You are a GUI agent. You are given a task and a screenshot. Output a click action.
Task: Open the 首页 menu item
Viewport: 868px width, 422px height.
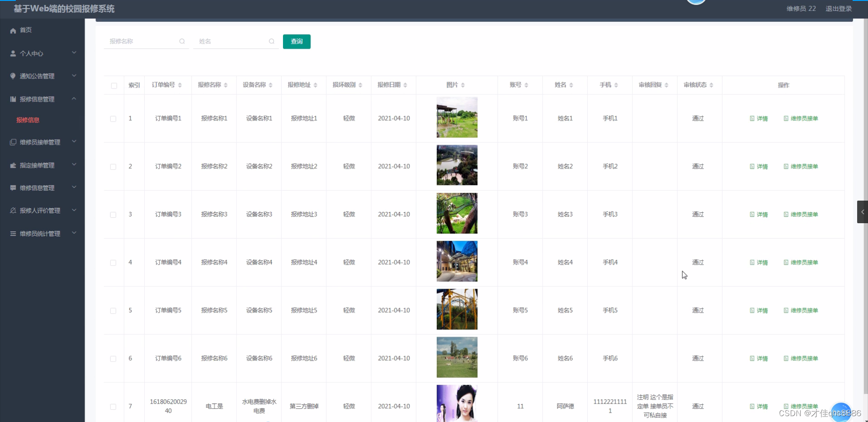(42, 30)
